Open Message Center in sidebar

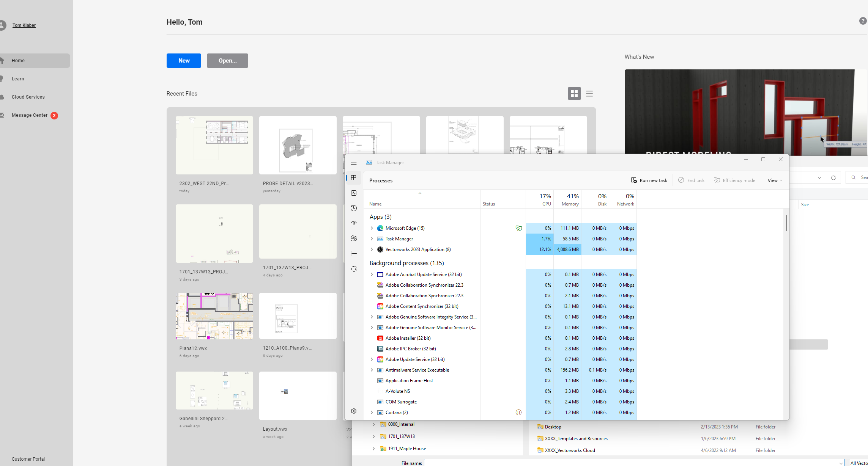click(x=30, y=115)
